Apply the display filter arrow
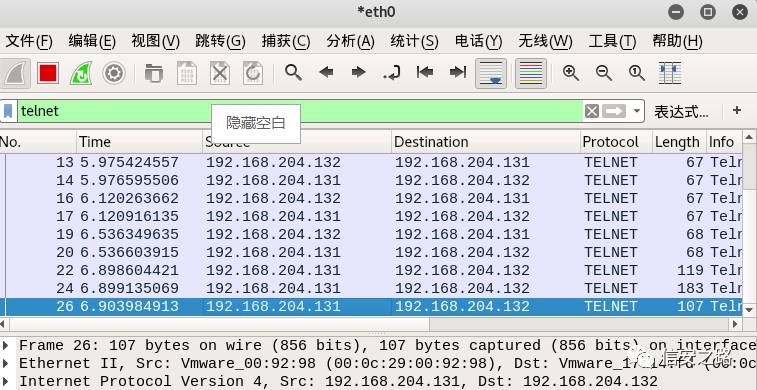 tap(614, 111)
